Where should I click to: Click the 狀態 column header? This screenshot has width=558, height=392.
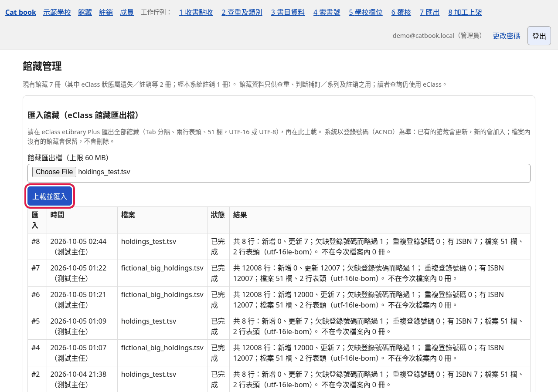point(218,220)
